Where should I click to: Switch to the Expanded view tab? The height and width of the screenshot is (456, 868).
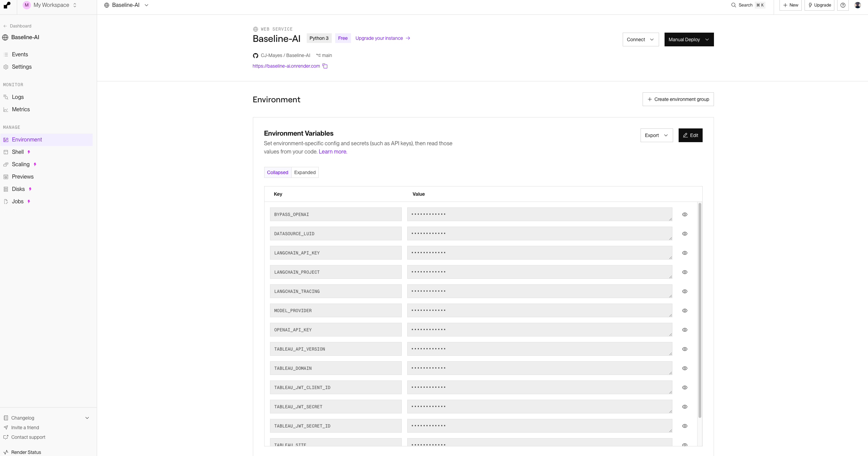click(305, 172)
